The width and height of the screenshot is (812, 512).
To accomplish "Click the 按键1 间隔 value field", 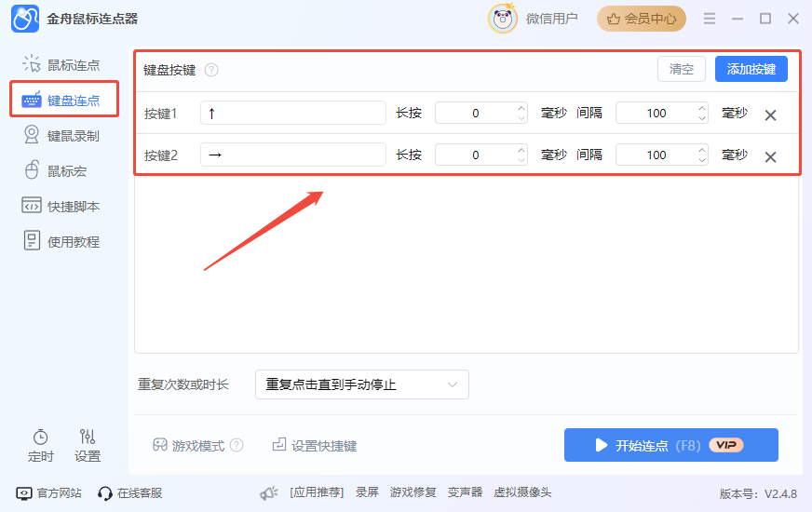I will (x=656, y=113).
